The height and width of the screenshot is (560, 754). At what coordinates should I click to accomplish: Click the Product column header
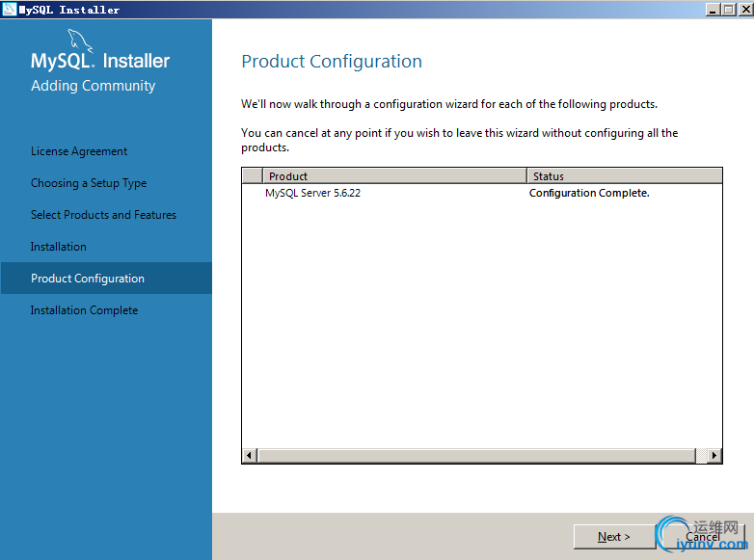(x=394, y=176)
